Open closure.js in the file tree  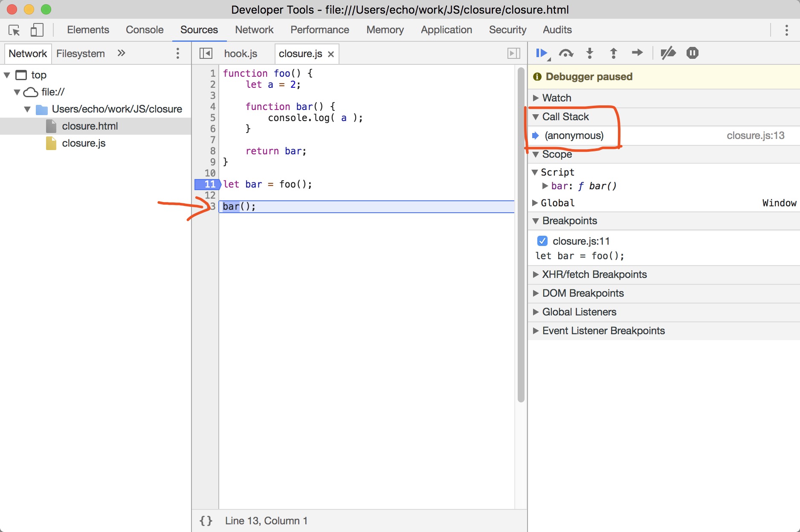pyautogui.click(x=84, y=143)
